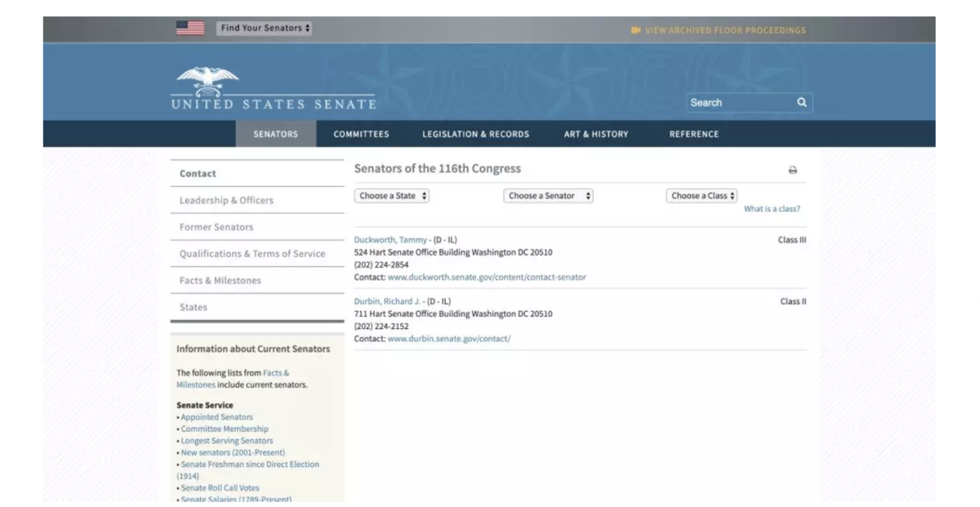The width and height of the screenshot is (980, 507).
Task: Click the 524 Hart Senate Office address
Action: 453,252
